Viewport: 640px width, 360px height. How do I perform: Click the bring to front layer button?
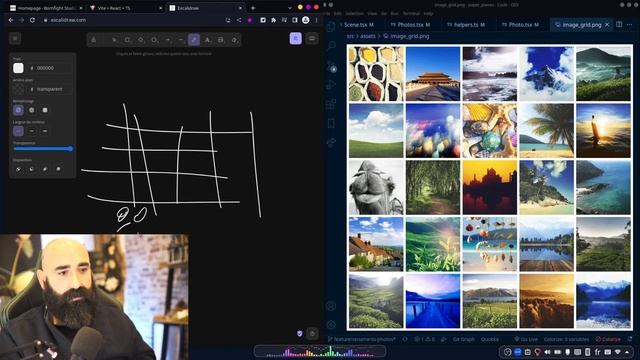58,169
